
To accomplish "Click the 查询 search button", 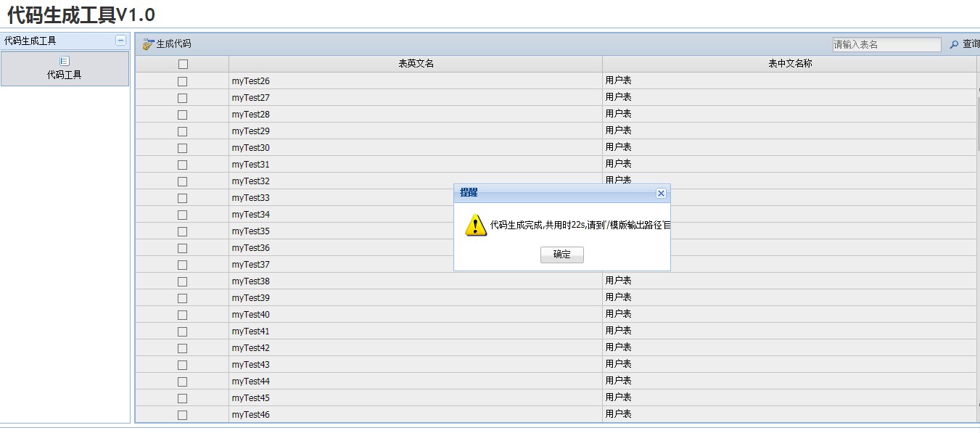I will click(964, 44).
